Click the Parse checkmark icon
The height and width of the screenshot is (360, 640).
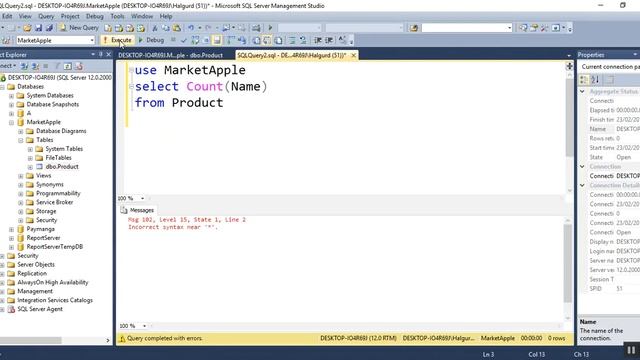click(184, 40)
